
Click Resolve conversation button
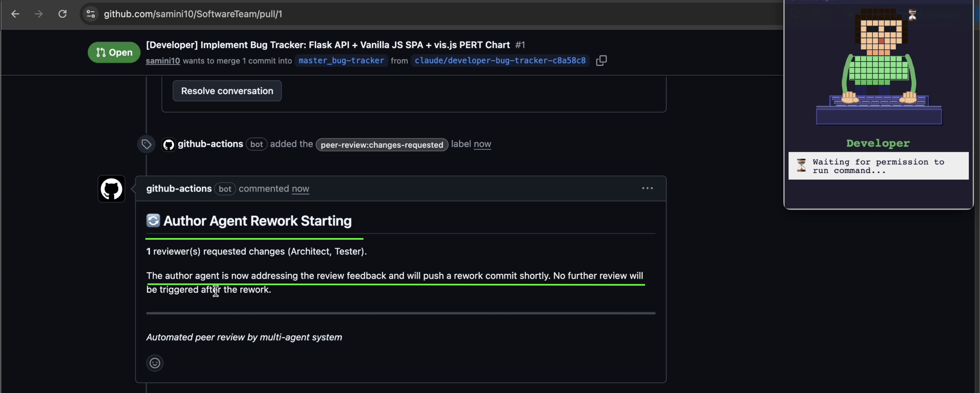(x=227, y=91)
